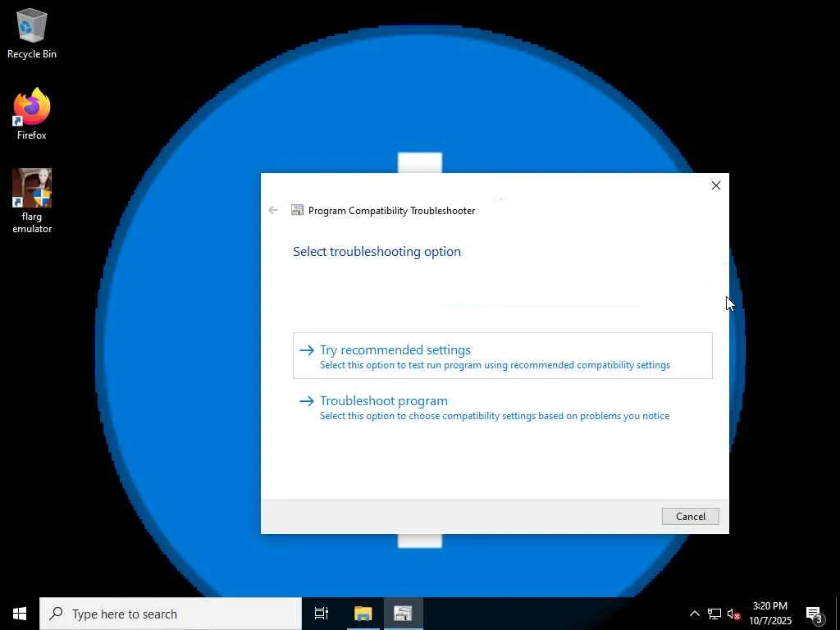Viewport: 840px width, 630px height.
Task: Click the Program Compatibility Troubleshooter title icon
Action: coord(297,210)
